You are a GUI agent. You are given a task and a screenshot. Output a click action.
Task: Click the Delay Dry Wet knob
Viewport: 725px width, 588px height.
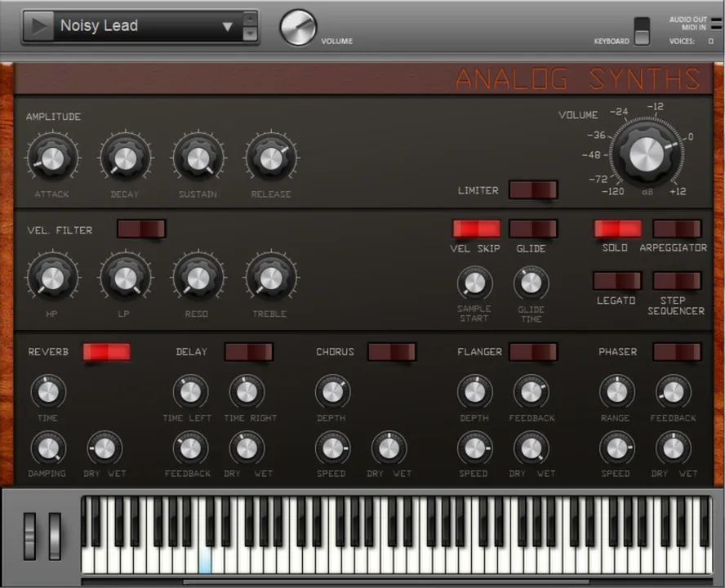[247, 448]
